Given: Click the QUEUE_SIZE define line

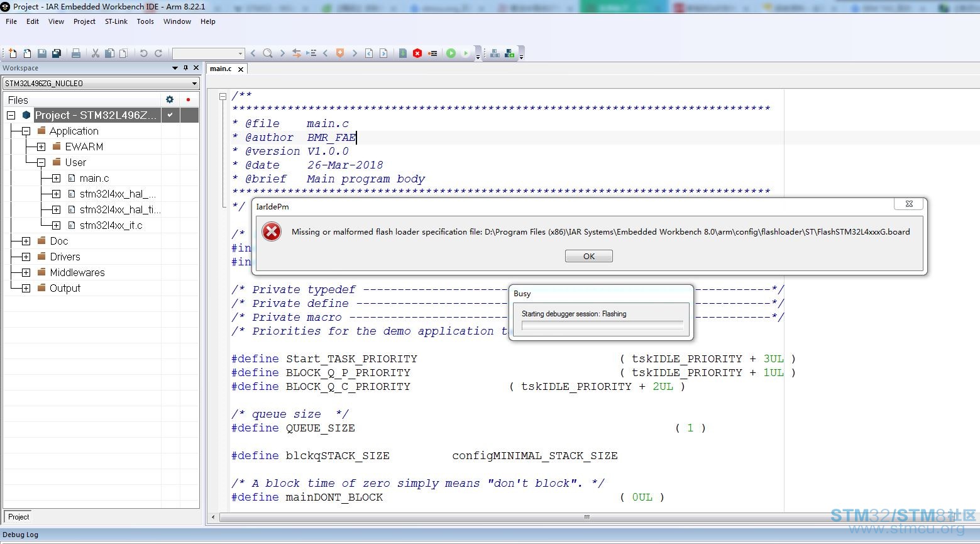Looking at the screenshot, I should (x=468, y=428).
